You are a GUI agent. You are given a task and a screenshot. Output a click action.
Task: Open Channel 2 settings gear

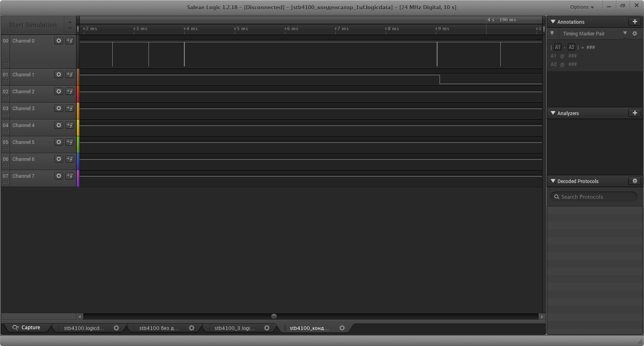[59, 91]
